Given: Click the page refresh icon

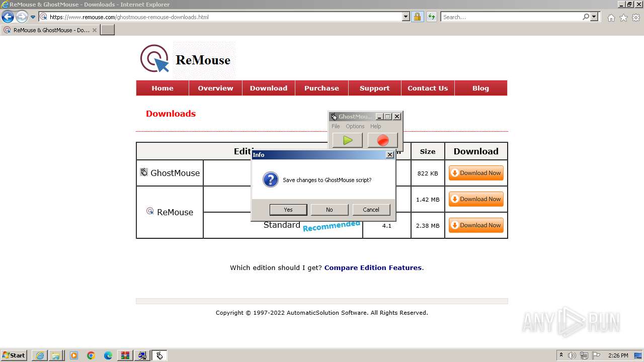Looking at the screenshot, I should coord(432,17).
